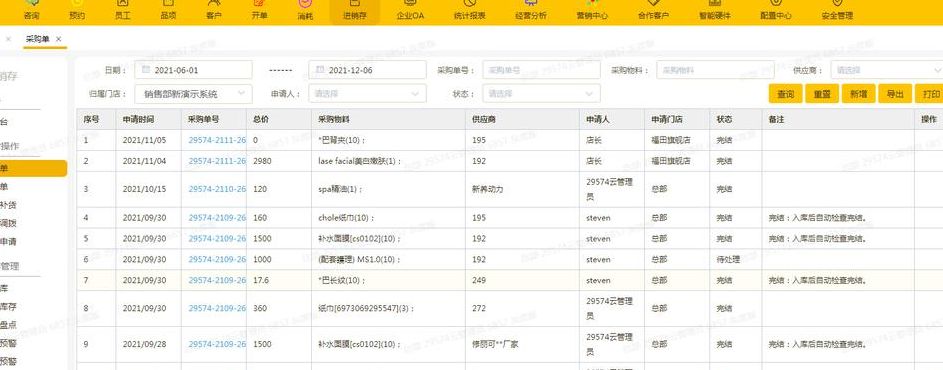Open 安全管理 module
The height and width of the screenshot is (370, 943).
point(837,11)
